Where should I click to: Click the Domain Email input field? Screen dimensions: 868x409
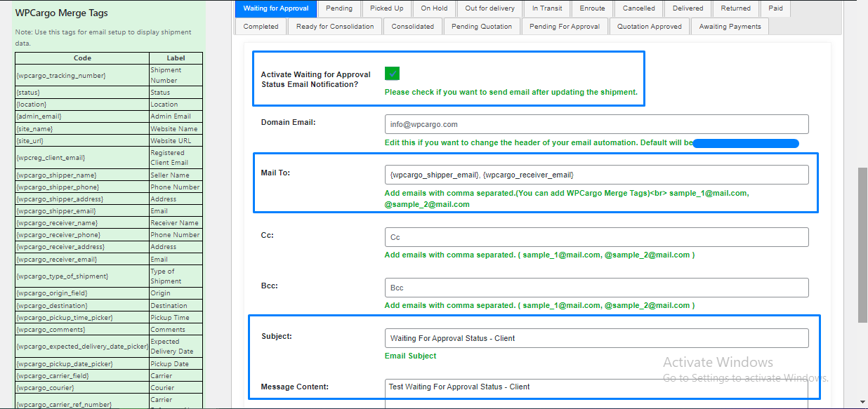[x=596, y=124]
